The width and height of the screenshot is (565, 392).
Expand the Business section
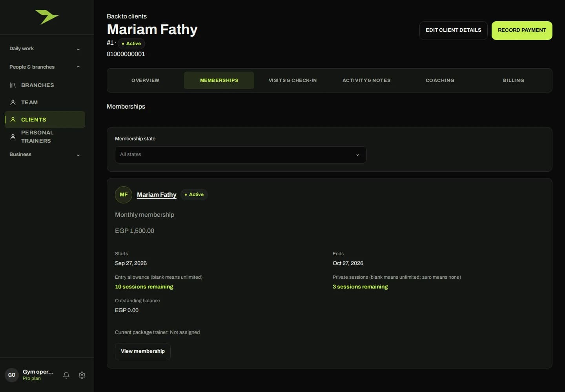[x=45, y=154]
